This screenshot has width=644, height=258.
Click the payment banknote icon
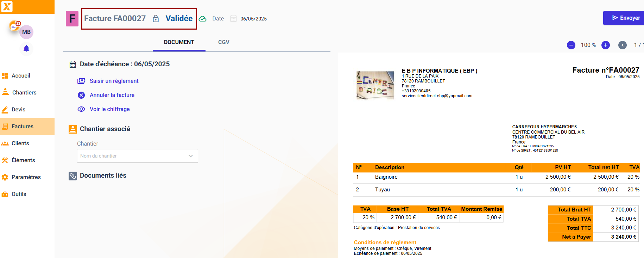81,81
